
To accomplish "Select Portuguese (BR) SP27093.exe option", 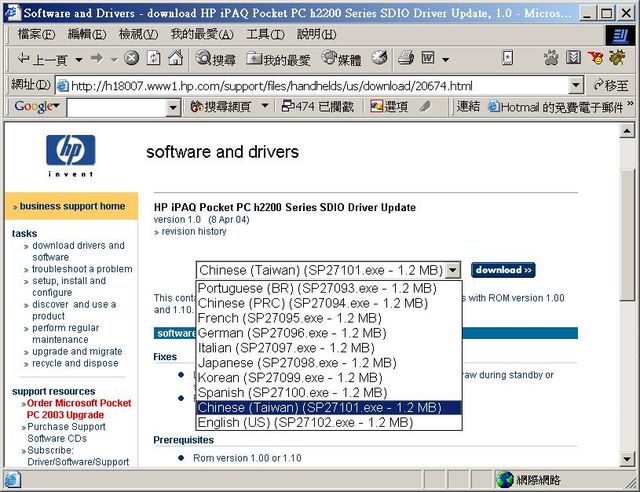I will tap(329, 288).
